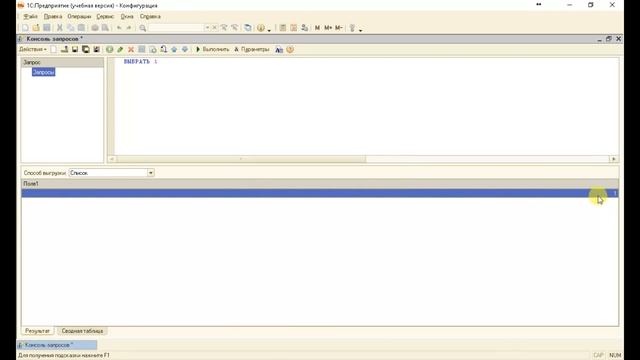
Task: Click the Paste icon in main toolbar
Action: click(81, 28)
